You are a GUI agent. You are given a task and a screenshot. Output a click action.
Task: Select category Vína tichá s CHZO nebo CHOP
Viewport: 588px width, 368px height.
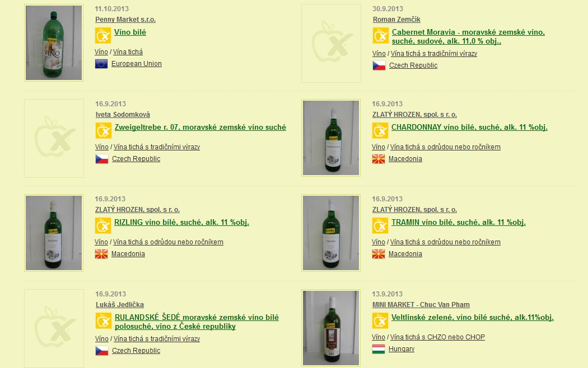tap(437, 337)
